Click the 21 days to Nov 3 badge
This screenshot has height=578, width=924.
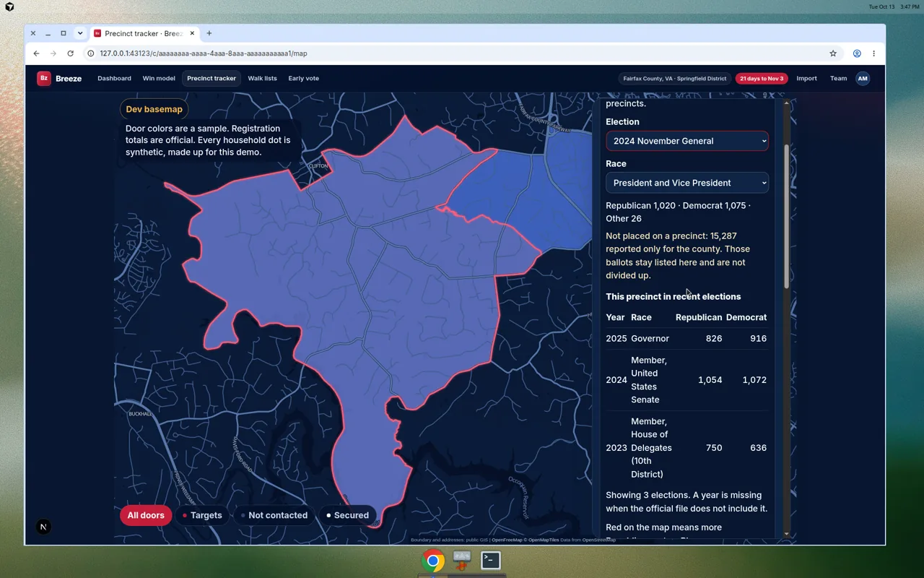761,78
